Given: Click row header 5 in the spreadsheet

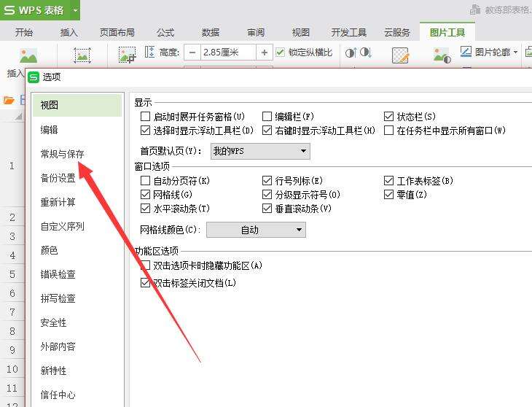Looking at the screenshot, I should click(x=12, y=274).
